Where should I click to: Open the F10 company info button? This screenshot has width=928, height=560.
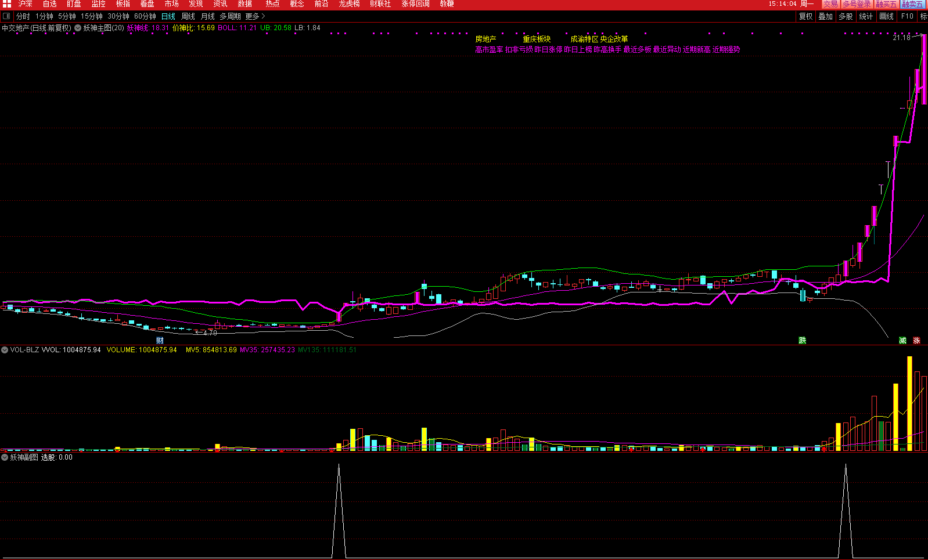pos(907,16)
